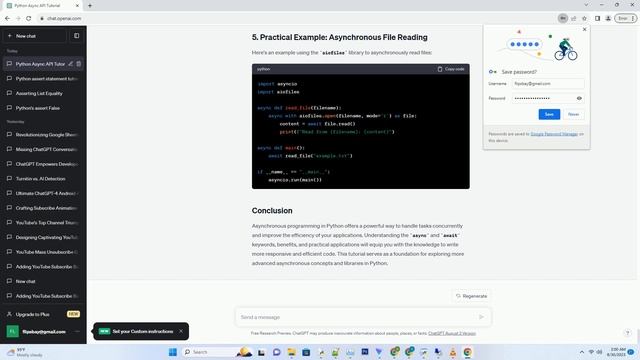Click the Regenerate button
640x360 pixels.
click(x=471, y=296)
